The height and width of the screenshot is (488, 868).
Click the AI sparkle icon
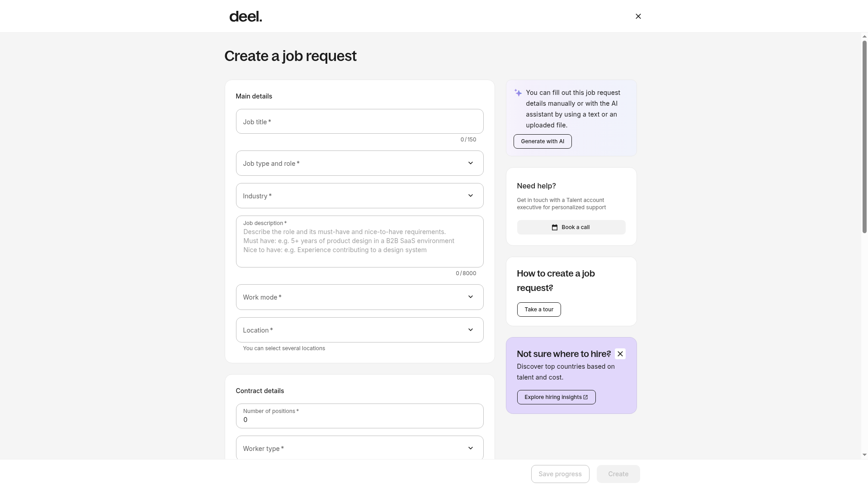point(518,93)
